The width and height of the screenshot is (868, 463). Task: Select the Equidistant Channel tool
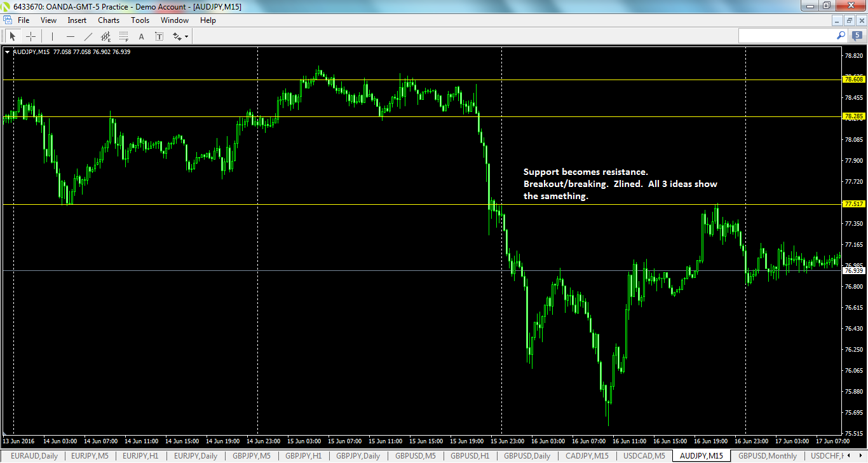tap(106, 36)
